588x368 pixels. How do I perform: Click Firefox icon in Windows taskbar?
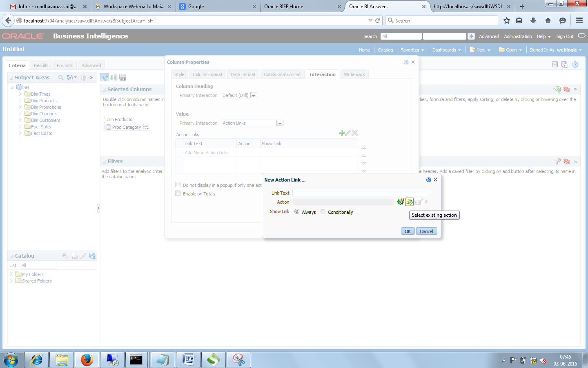[87, 360]
